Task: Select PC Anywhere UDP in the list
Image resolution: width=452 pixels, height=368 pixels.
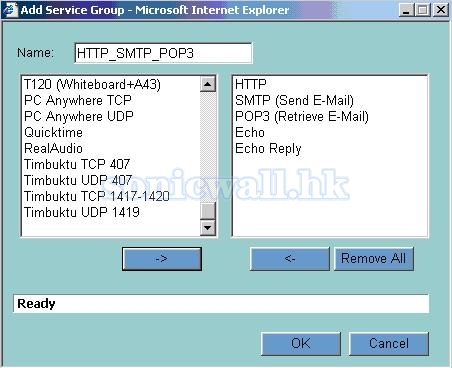Action: pyautogui.click(x=79, y=116)
